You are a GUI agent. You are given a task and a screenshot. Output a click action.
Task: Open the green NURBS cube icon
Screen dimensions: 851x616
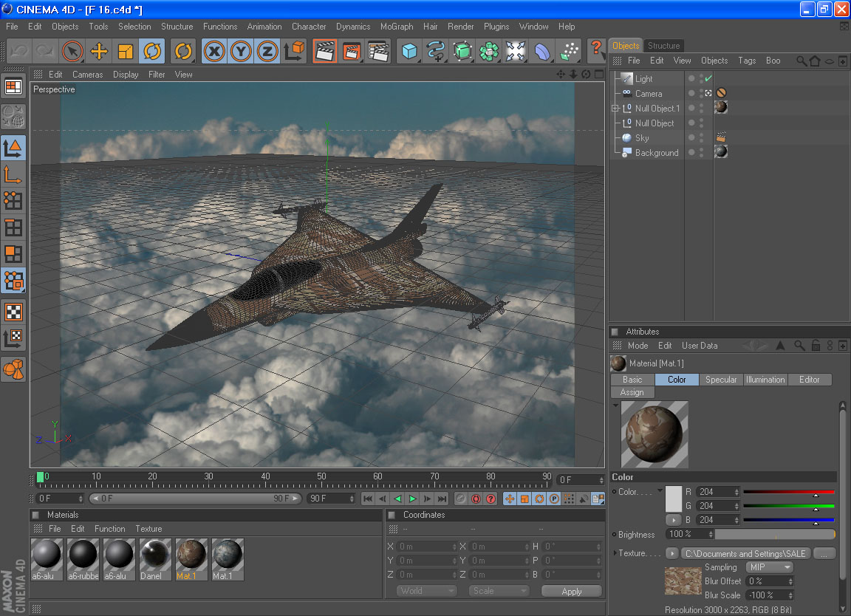point(462,52)
